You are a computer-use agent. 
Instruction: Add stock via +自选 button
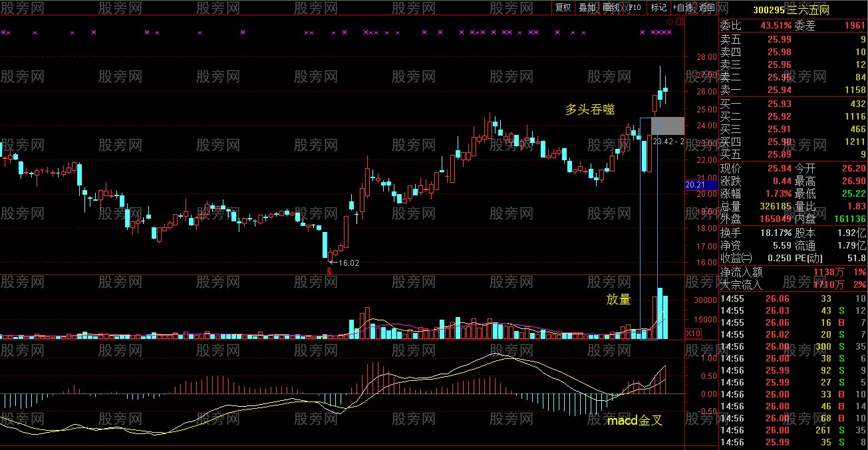click(682, 7)
